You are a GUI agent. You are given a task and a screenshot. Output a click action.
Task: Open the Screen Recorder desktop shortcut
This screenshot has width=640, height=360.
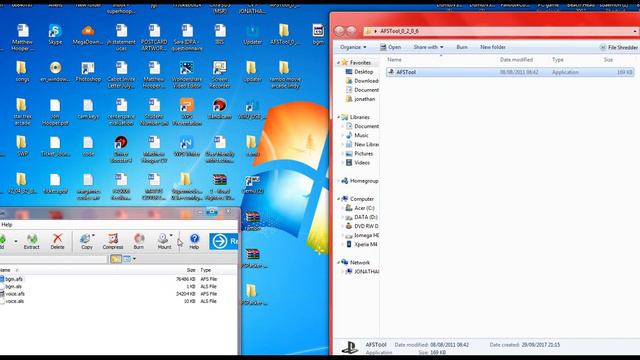pos(220,75)
